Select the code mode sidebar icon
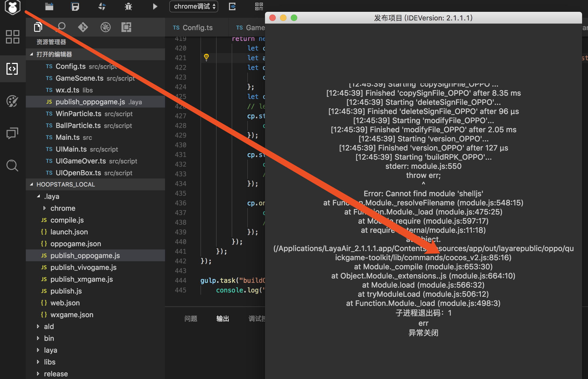588x379 pixels. point(12,69)
